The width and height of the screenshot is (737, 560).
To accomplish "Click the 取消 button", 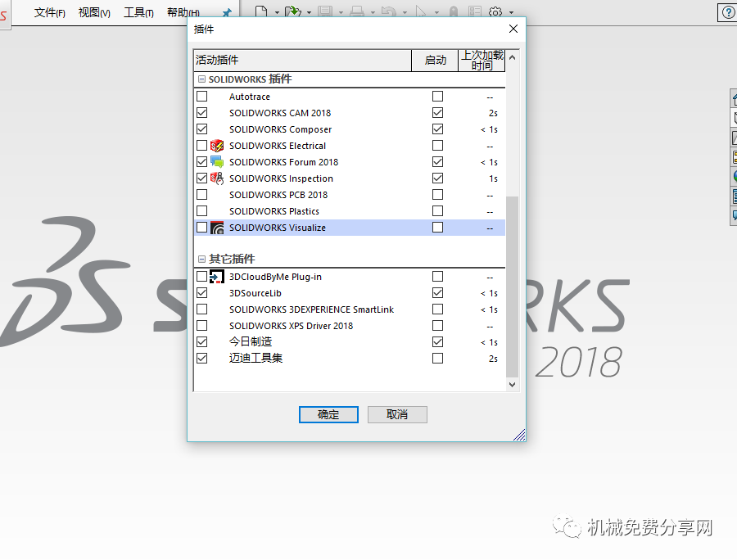I will pos(397,415).
